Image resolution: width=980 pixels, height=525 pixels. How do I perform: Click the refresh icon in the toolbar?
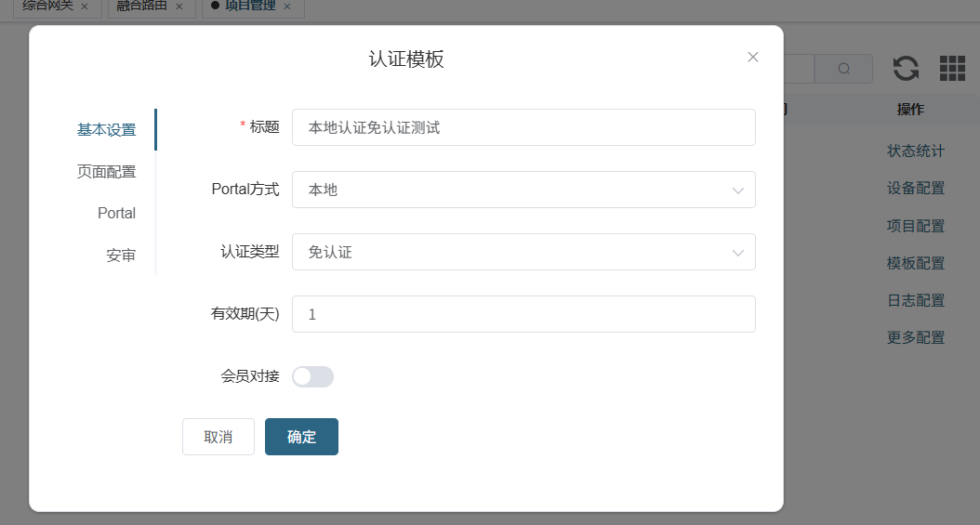(x=906, y=68)
